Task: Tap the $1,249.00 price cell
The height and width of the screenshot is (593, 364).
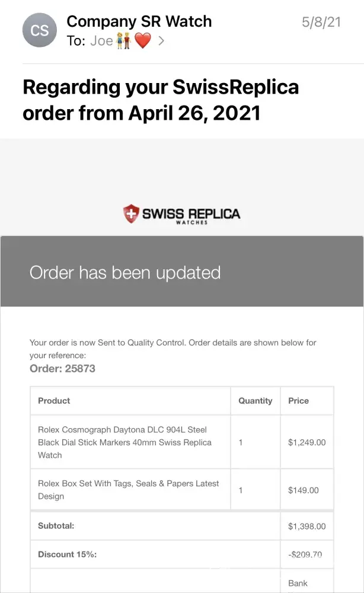Action: [306, 442]
